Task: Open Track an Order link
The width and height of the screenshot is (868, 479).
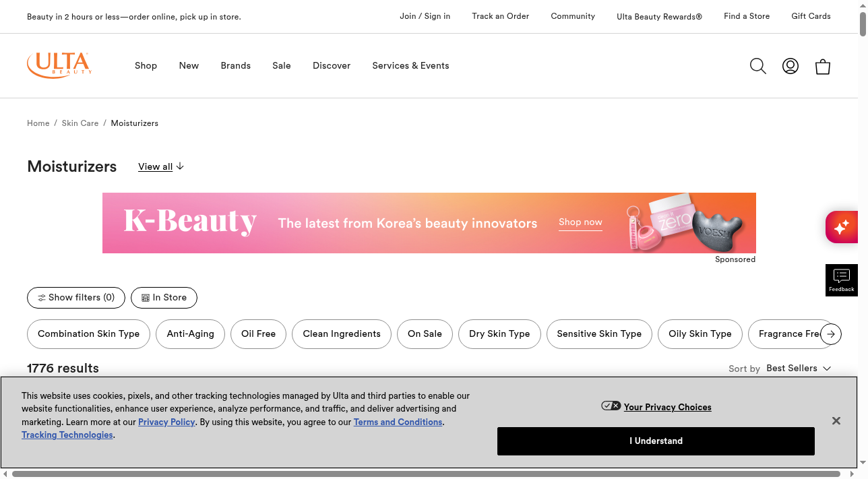Action: (501, 16)
